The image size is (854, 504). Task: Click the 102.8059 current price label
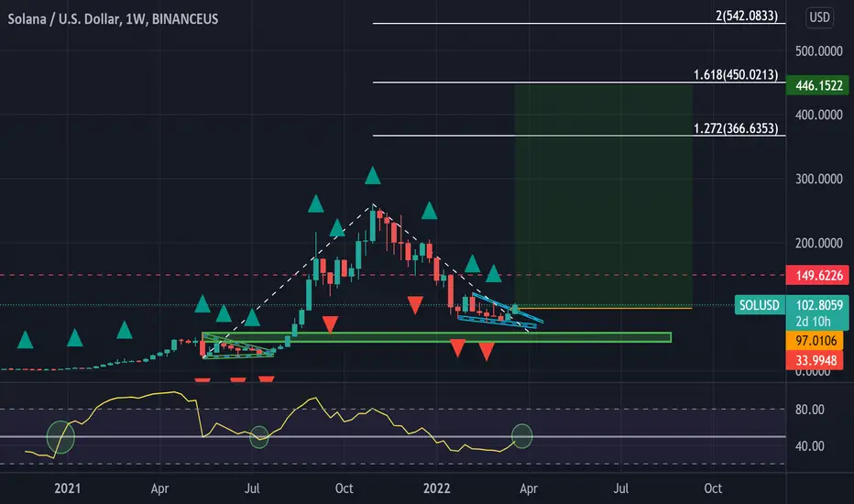(818, 304)
